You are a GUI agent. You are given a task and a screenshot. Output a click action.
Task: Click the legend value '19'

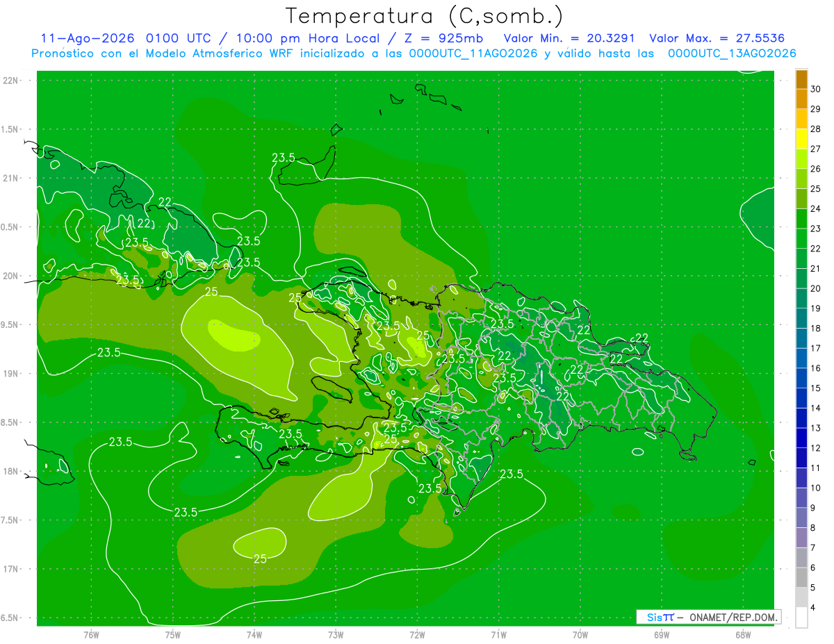(816, 308)
